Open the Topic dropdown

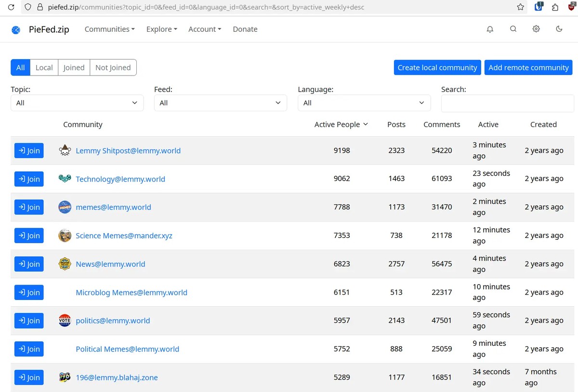77,103
